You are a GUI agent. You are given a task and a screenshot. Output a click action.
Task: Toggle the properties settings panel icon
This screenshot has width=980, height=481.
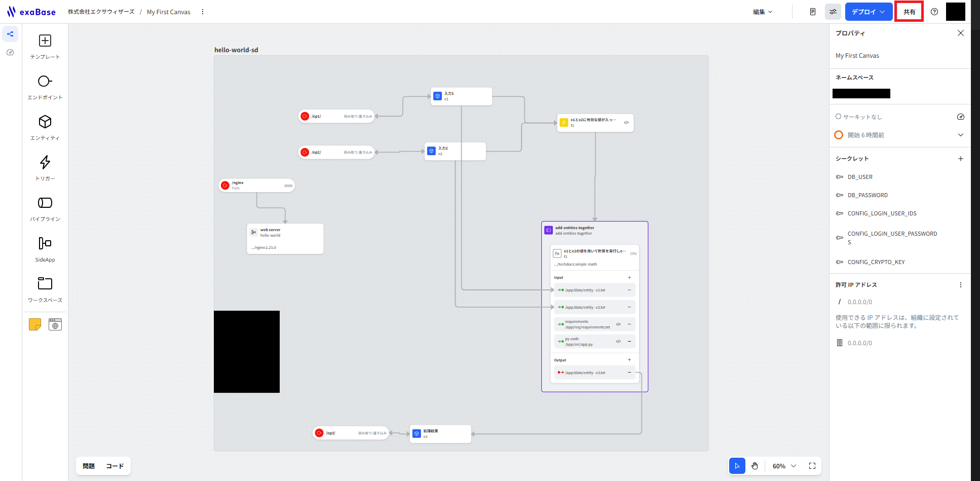point(833,12)
